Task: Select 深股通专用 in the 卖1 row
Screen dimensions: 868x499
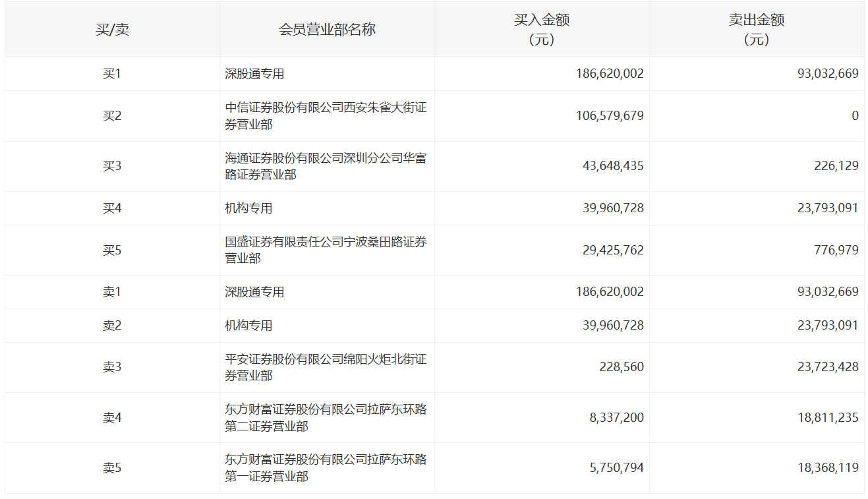Action: pyautogui.click(x=254, y=292)
